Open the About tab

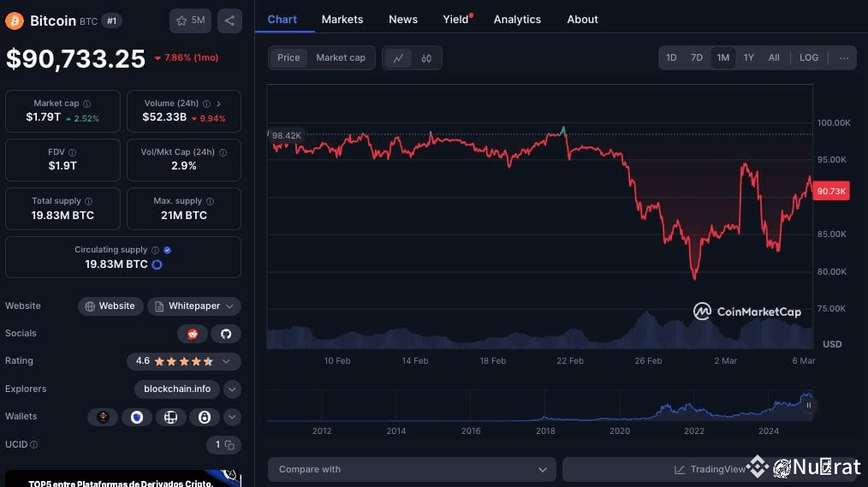click(582, 20)
